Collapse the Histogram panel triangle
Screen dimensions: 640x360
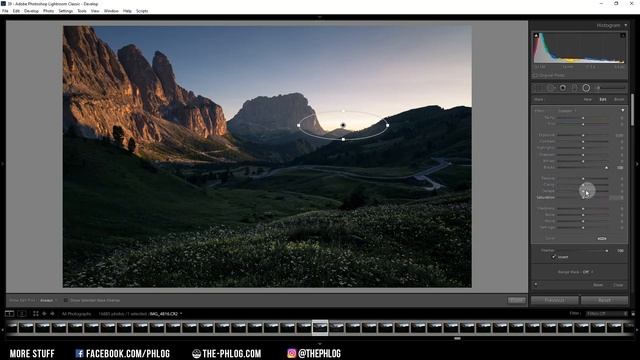click(626, 25)
